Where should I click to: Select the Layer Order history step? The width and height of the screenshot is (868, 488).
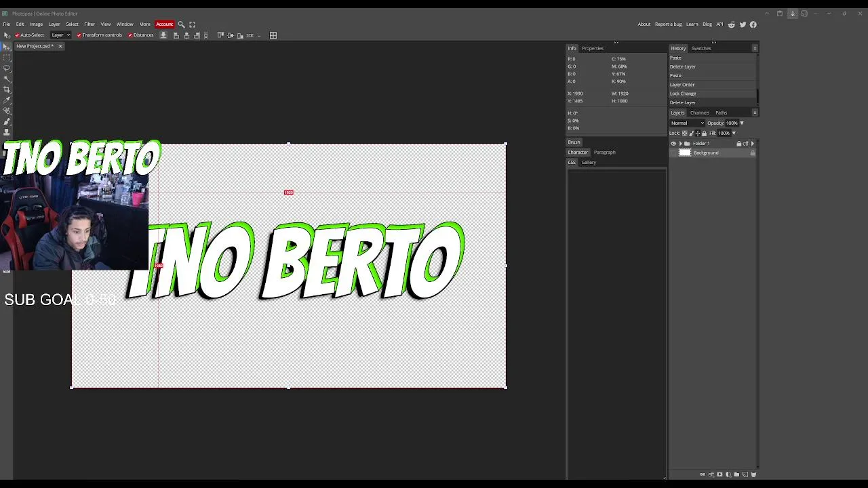coord(712,85)
